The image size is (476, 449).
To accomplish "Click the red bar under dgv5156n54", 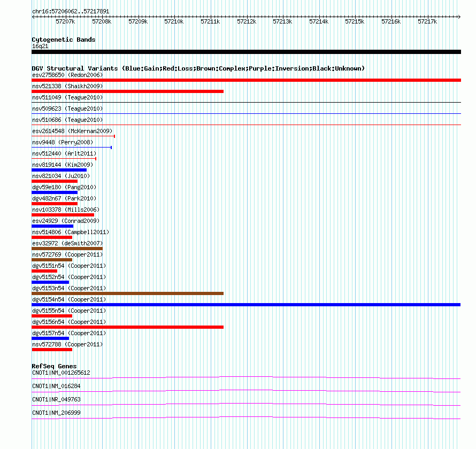I will [127, 327].
